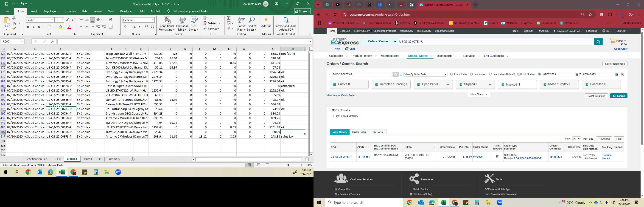Image resolution: width=644 pixels, height=207 pixels.
Task: Switch to the Order Detail tab
Action: click(x=359, y=132)
